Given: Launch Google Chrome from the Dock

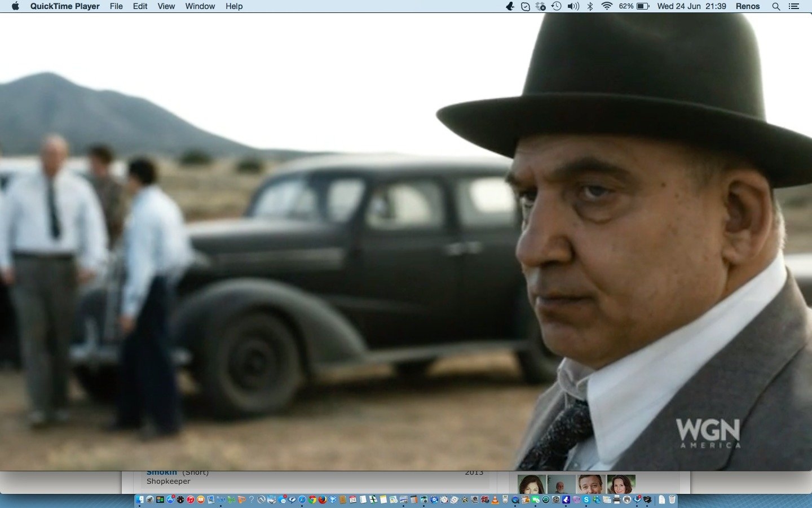Looking at the screenshot, I should tap(312, 500).
